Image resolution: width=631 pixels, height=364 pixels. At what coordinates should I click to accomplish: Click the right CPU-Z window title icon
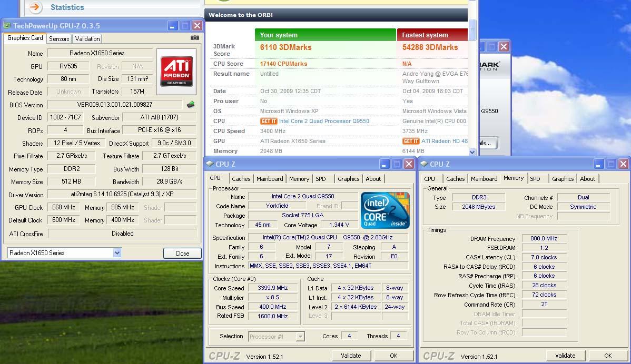pyautogui.click(x=424, y=164)
